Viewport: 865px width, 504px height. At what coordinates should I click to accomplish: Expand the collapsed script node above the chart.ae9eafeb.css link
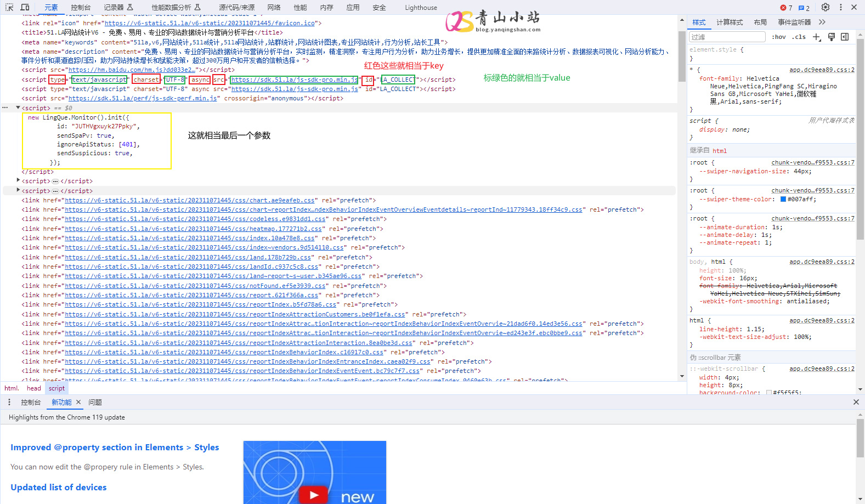pos(18,190)
